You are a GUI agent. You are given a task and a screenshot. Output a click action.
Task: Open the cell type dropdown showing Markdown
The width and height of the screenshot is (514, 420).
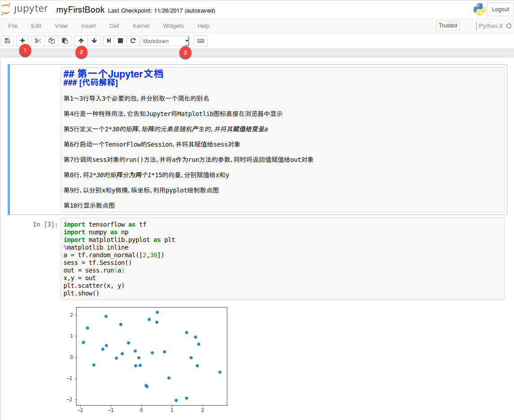coord(165,41)
